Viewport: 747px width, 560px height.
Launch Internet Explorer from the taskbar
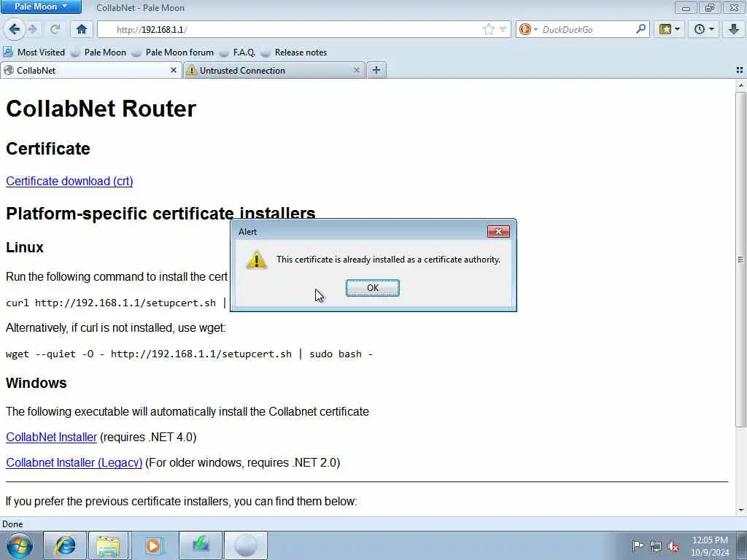coord(65,545)
